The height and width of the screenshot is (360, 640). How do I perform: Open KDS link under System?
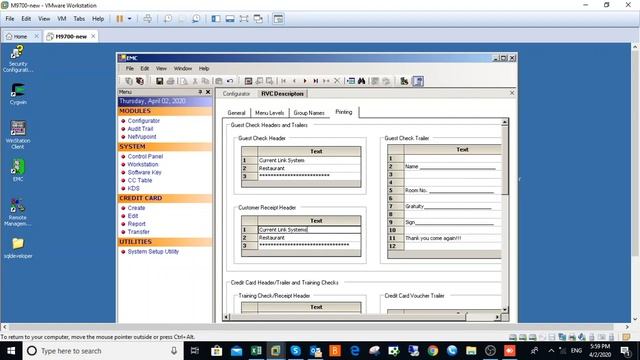[133, 188]
